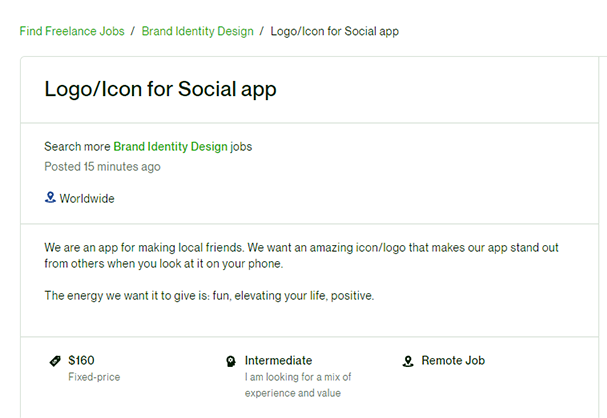The image size is (607, 418).
Task: Click the $160 budget amount
Action: (81, 360)
